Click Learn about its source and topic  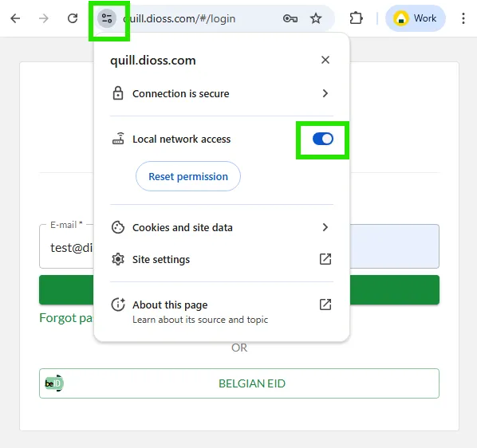point(200,320)
